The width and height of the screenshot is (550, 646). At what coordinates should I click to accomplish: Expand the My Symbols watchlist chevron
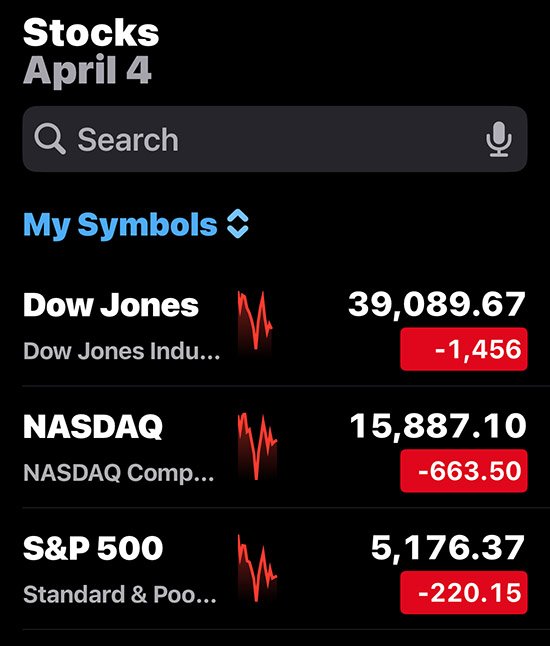[x=238, y=224]
